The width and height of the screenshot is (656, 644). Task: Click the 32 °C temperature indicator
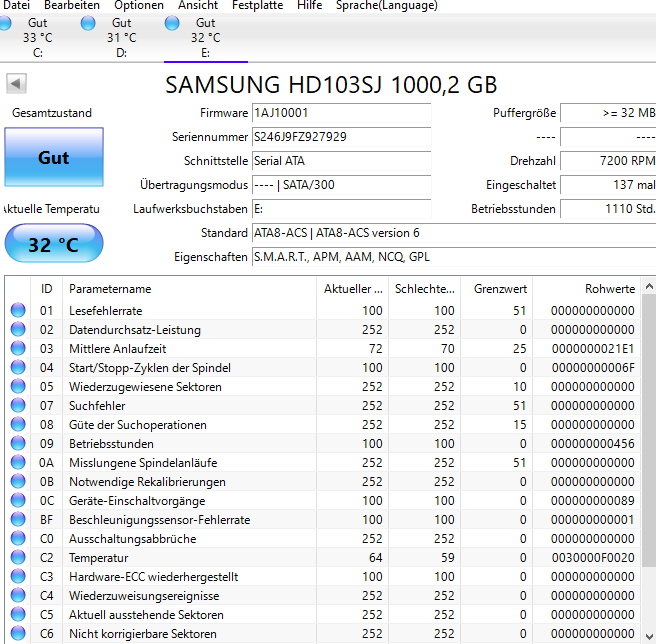tap(54, 244)
